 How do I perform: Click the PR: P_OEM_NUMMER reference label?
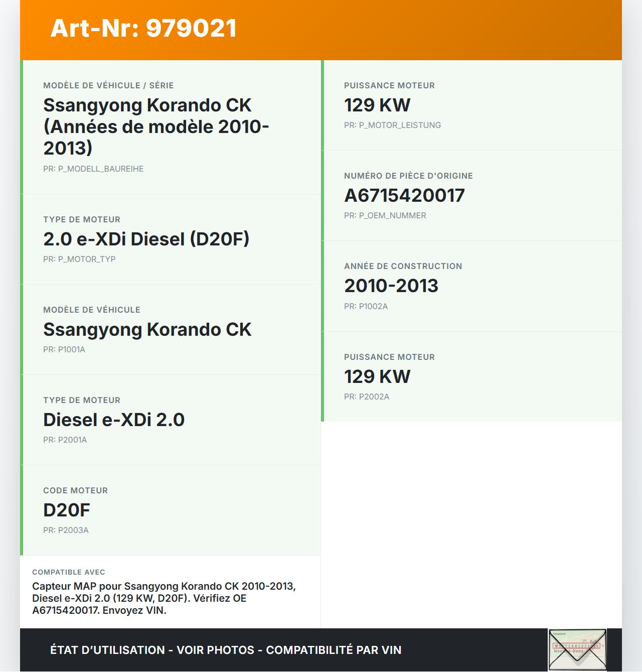[385, 215]
